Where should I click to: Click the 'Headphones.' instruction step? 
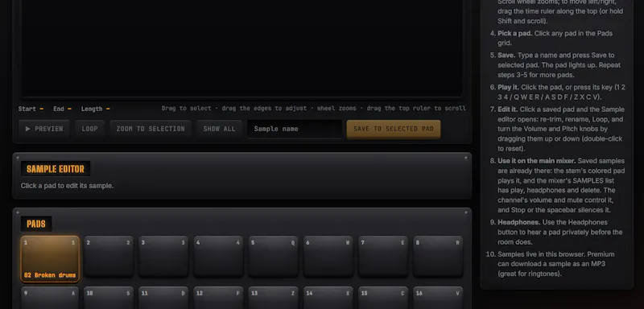point(560,232)
